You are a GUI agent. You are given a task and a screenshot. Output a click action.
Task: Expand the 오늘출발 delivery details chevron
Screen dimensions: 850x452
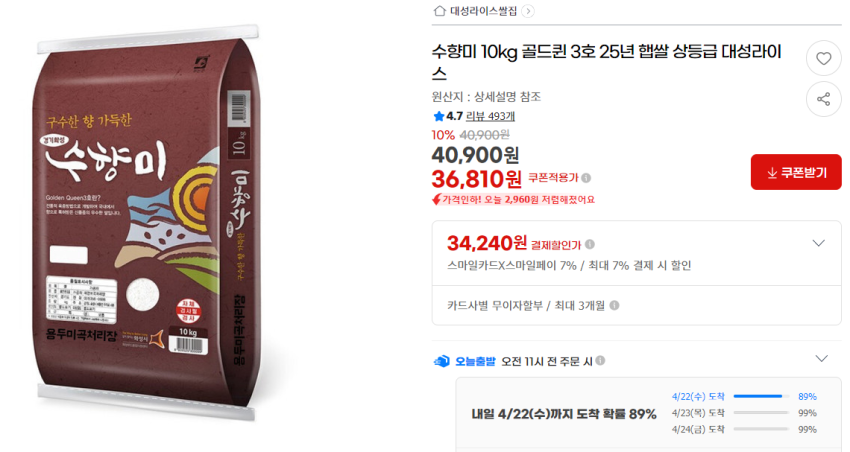click(x=822, y=359)
